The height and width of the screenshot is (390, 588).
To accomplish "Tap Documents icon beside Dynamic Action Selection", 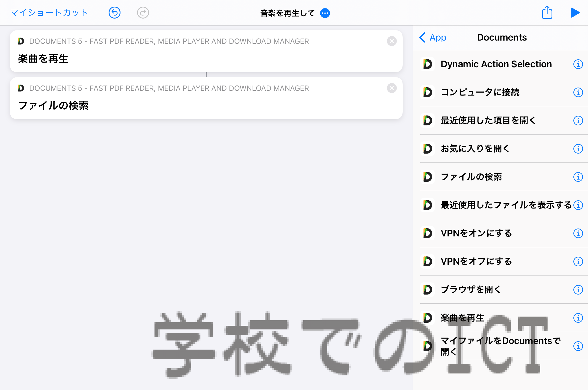I will click(427, 64).
